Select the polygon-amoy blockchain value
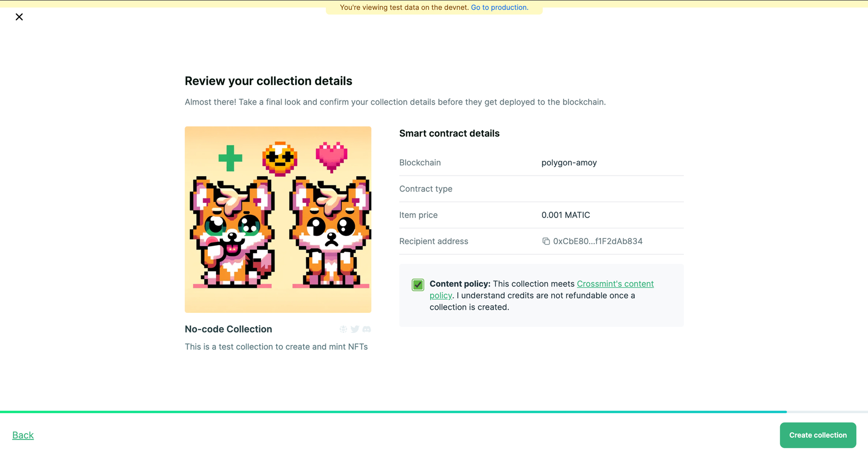Viewport: 868px width, 455px height. pyautogui.click(x=569, y=162)
